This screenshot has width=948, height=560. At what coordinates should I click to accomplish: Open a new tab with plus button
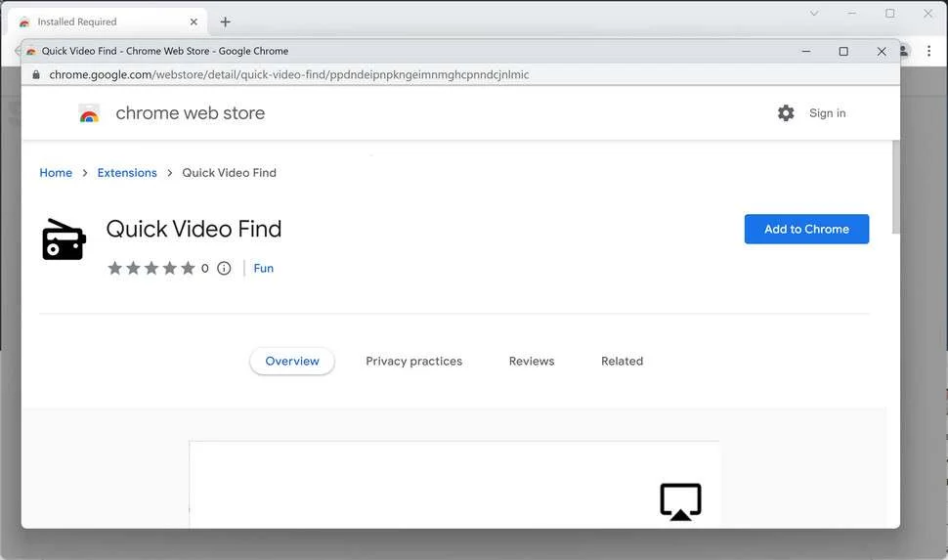(225, 22)
